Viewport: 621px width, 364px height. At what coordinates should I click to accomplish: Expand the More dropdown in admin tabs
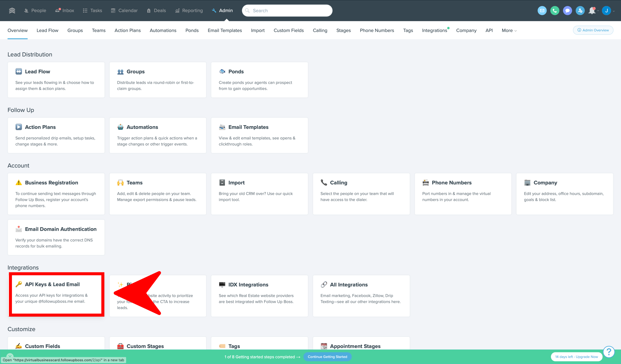(x=509, y=31)
